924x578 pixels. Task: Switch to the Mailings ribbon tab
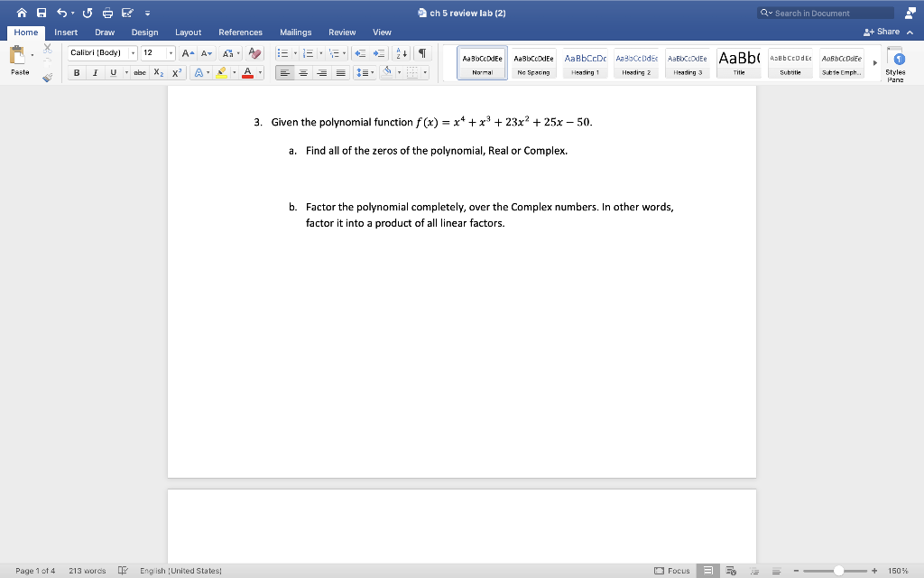(x=295, y=32)
